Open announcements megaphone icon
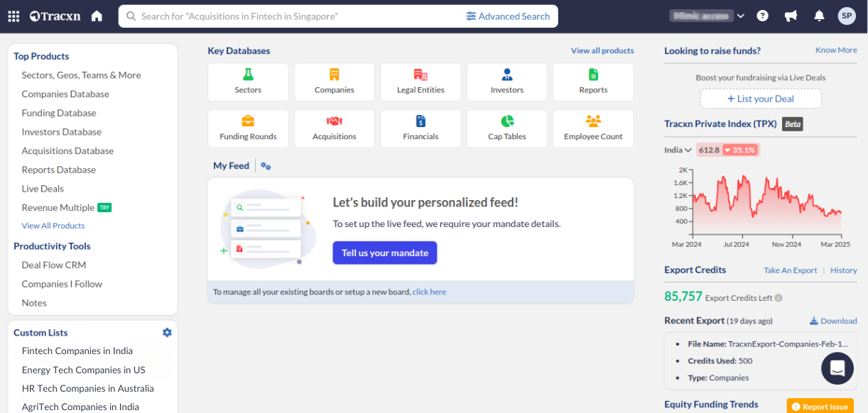 point(791,16)
